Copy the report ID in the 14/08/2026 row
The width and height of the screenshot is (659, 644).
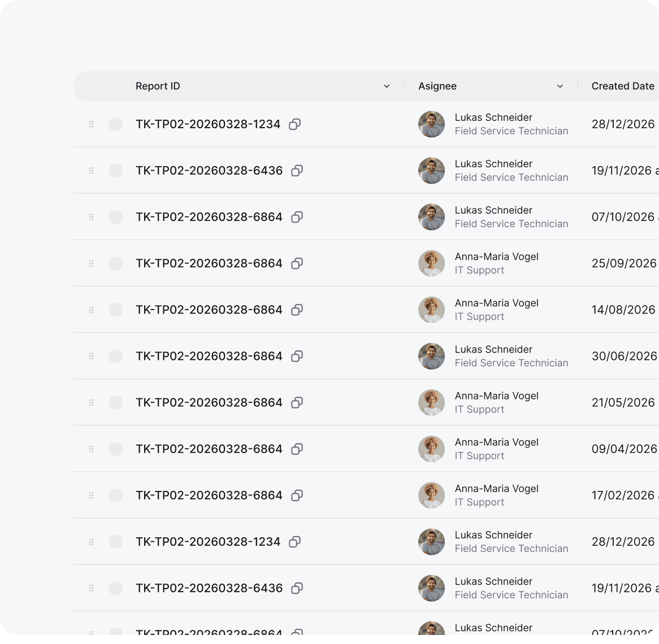[x=297, y=310]
